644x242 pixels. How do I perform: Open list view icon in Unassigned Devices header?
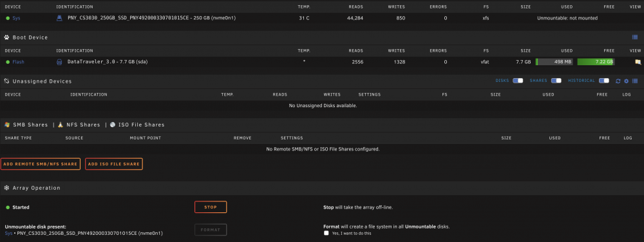(x=635, y=81)
